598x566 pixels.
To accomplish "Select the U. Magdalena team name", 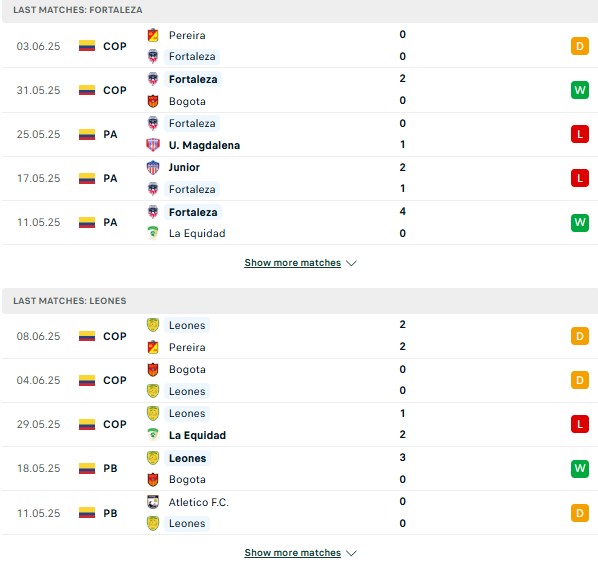I will [x=204, y=145].
